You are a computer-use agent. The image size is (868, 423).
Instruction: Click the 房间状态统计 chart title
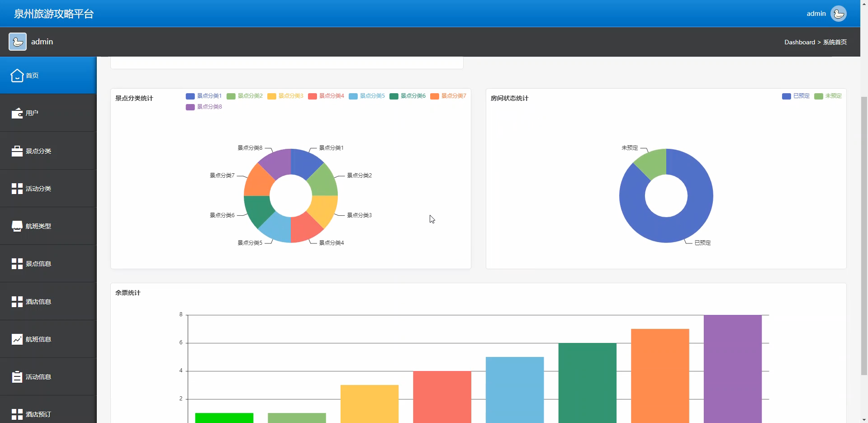[x=509, y=98]
